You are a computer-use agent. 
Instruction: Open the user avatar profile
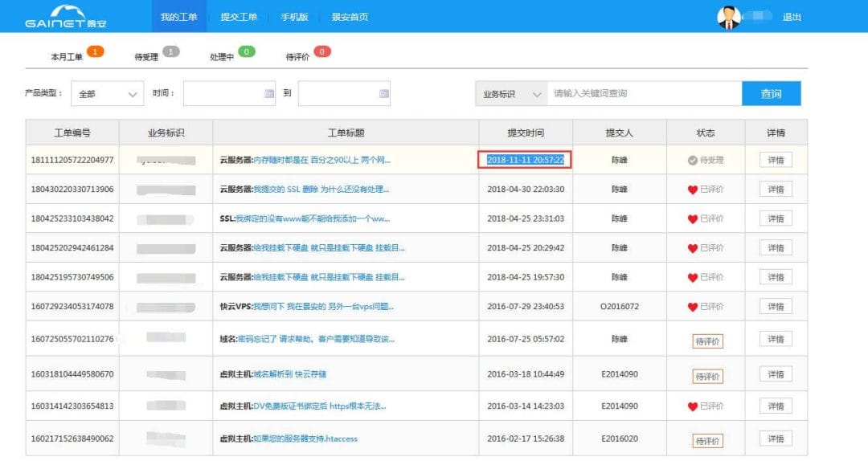728,17
